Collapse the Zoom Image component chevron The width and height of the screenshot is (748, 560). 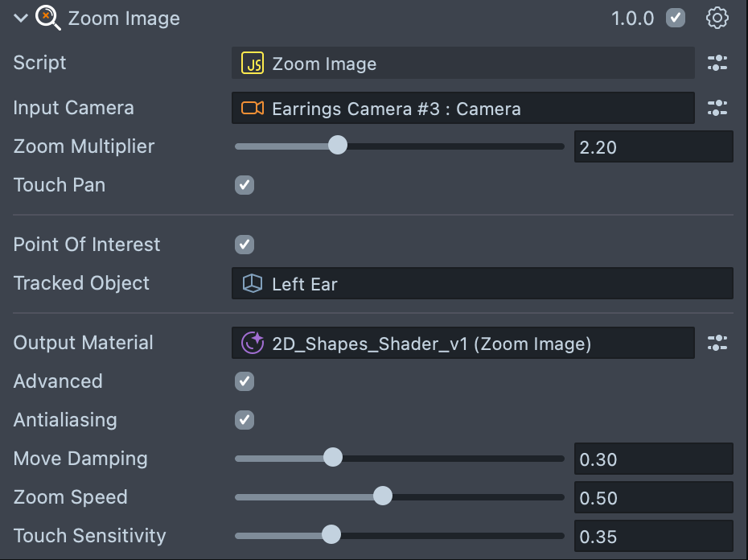coord(21,19)
